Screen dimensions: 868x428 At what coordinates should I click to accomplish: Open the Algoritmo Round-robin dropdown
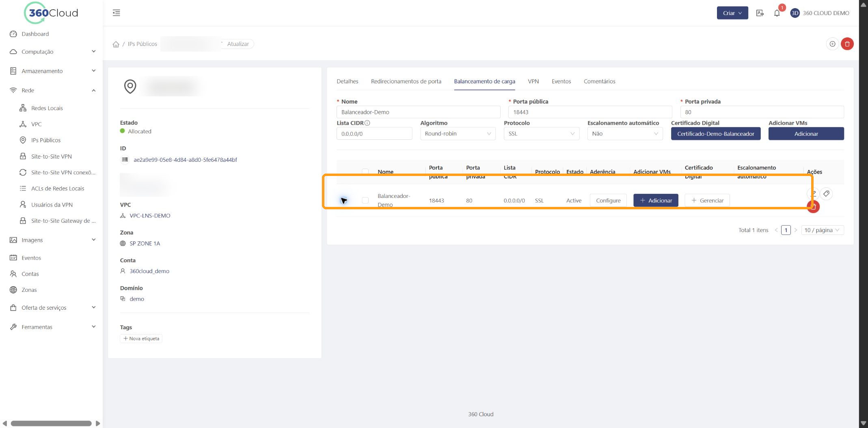(458, 134)
